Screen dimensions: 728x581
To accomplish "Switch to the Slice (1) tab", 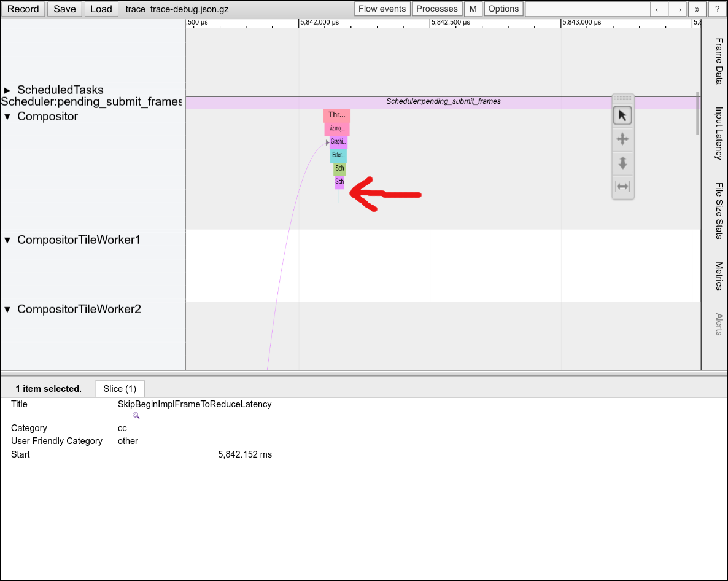I will [x=120, y=389].
